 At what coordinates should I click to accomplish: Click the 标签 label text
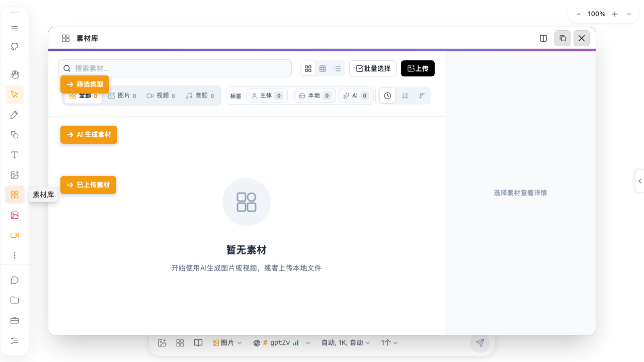click(235, 96)
